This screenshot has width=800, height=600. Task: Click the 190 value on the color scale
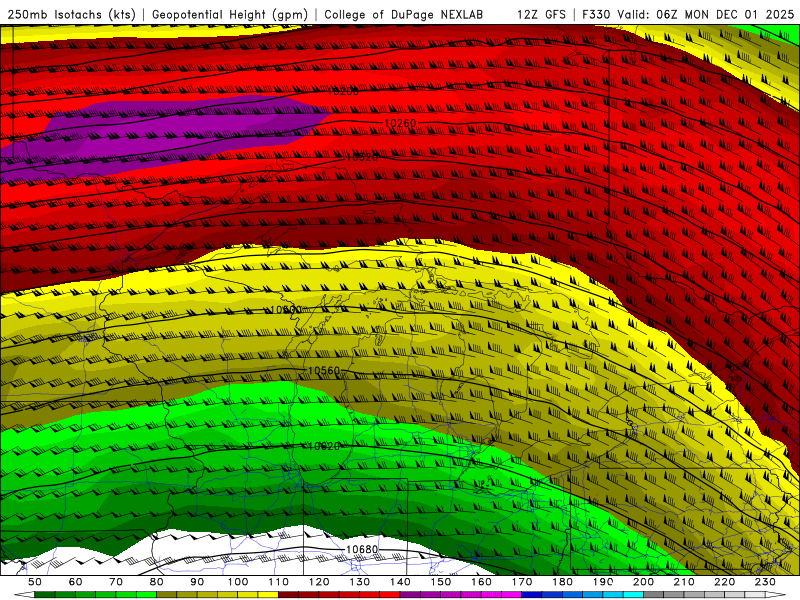coord(603,582)
